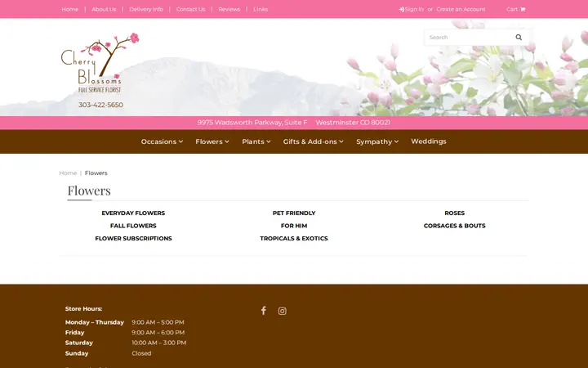Click the Cherry Blossoms logo
The image size is (588, 368).
100,63
